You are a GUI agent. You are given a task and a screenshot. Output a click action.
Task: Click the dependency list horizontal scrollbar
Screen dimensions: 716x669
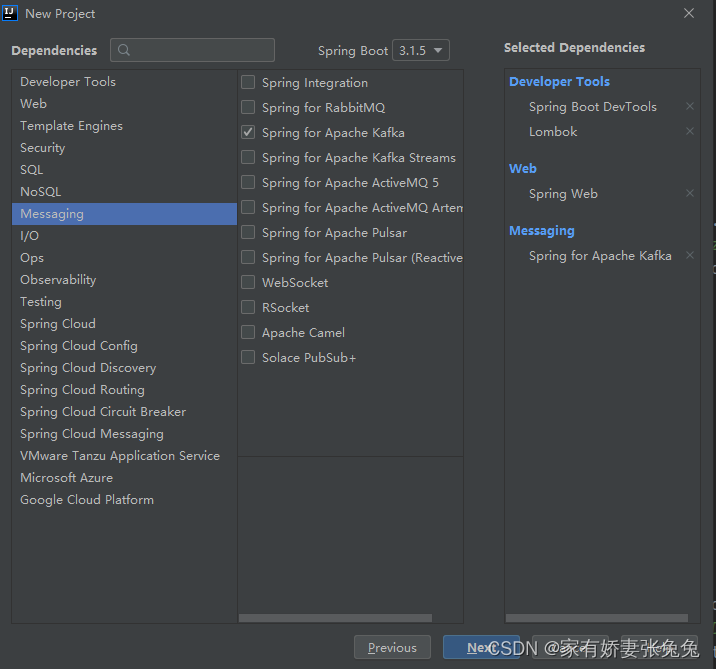(x=335, y=618)
